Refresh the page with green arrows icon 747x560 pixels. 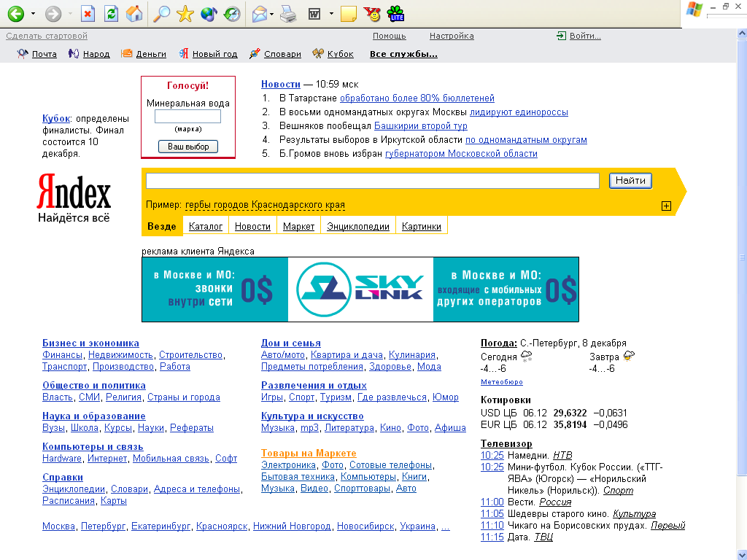(x=111, y=14)
